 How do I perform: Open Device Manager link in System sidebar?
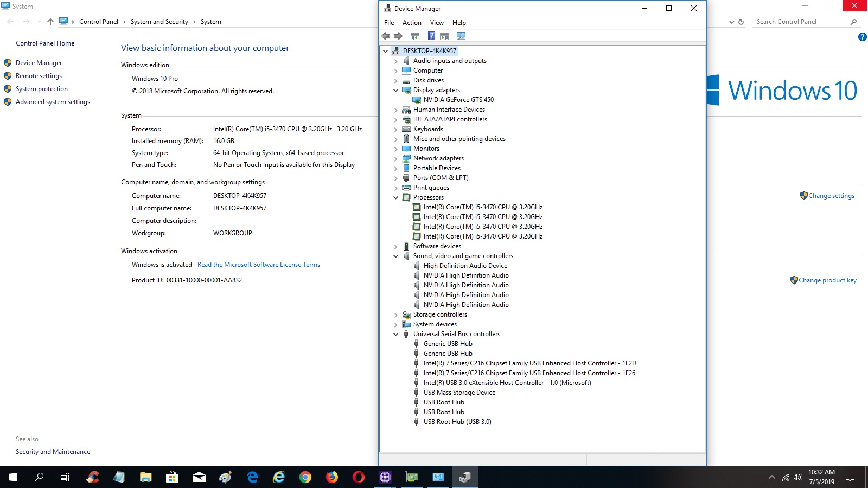tap(39, 63)
